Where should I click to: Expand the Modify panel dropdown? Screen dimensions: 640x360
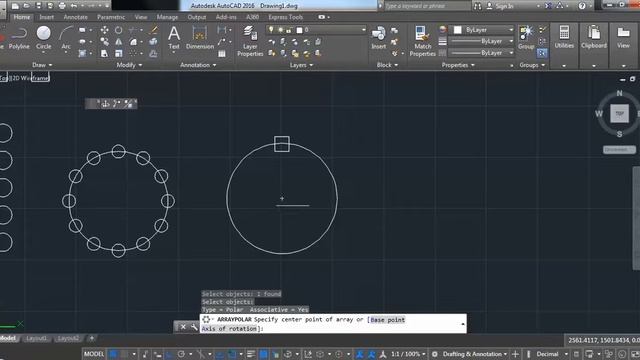click(129, 65)
